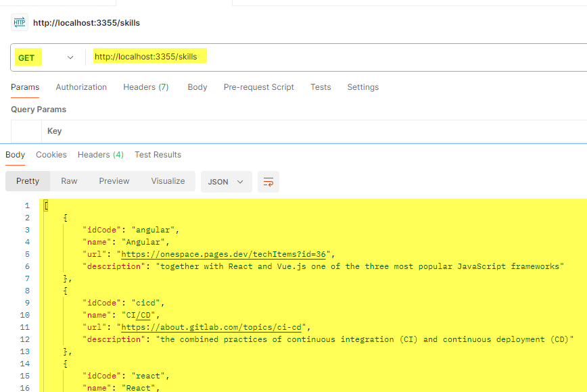This screenshot has width=587, height=392.
Task: Switch to the Authorization tab
Action: pyautogui.click(x=81, y=87)
